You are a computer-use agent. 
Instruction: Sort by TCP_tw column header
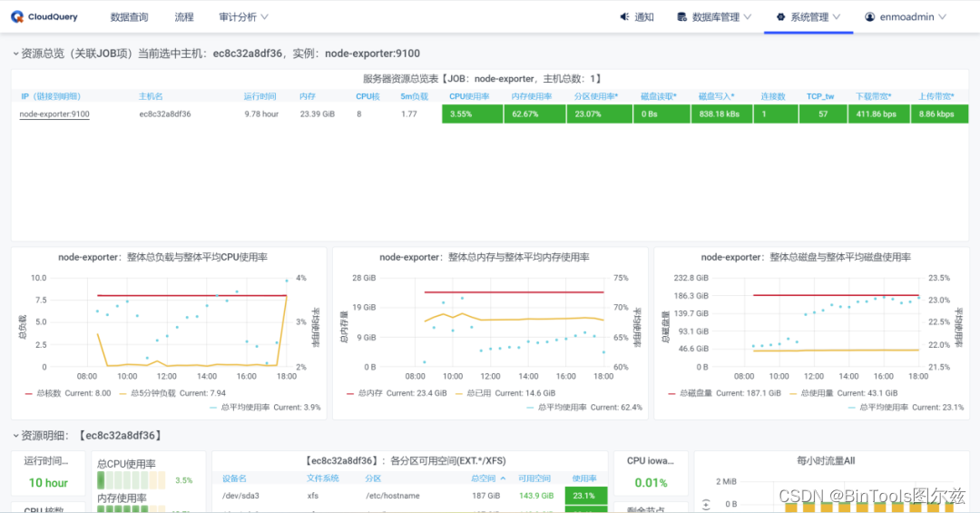[820, 96]
